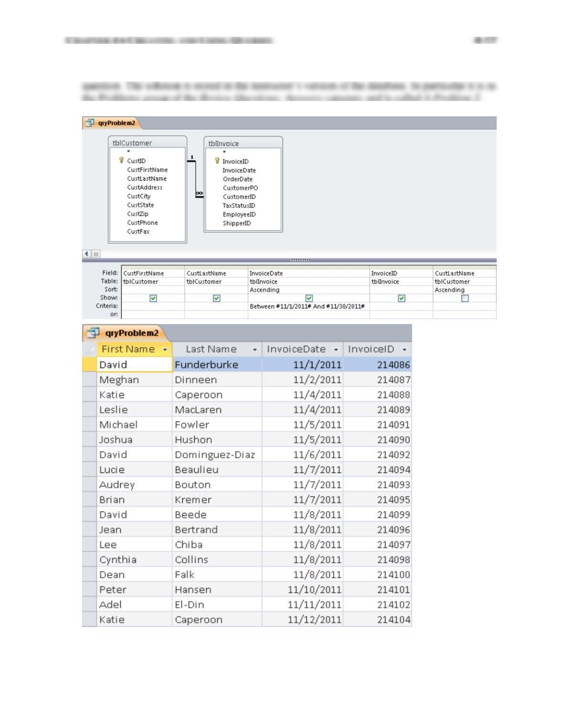Open the First Name column dropdown

(x=165, y=349)
